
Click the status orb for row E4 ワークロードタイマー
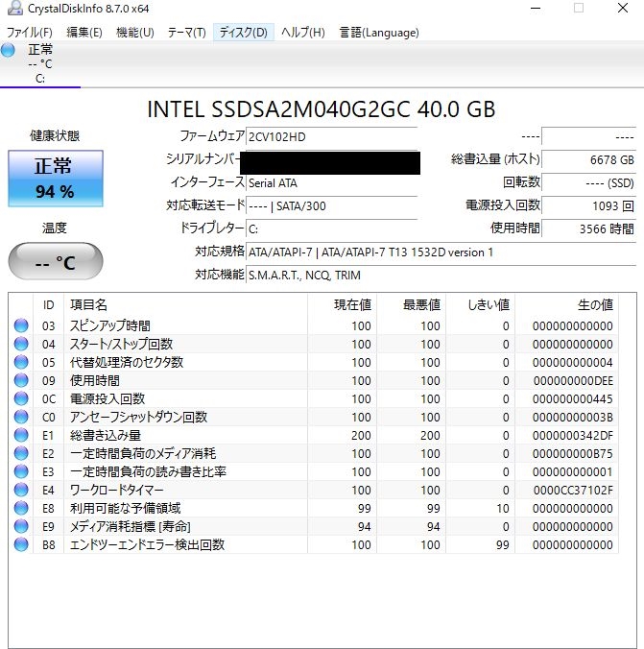[21, 490]
